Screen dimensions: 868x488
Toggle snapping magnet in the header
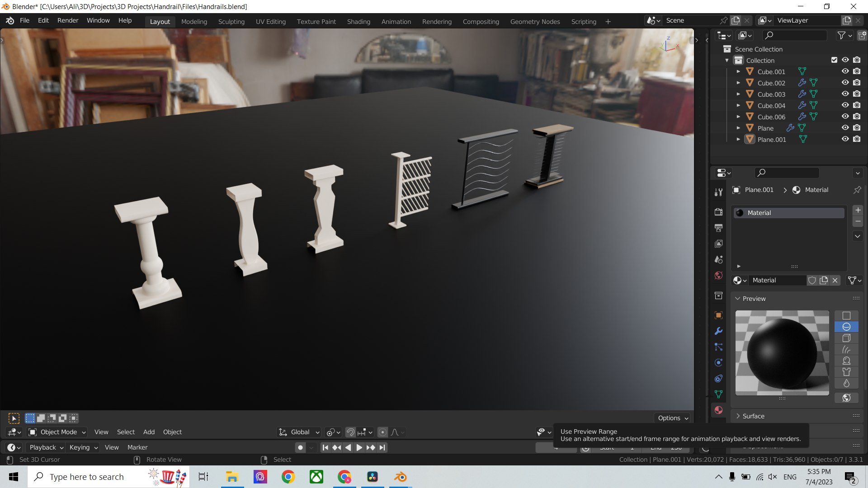(x=350, y=432)
